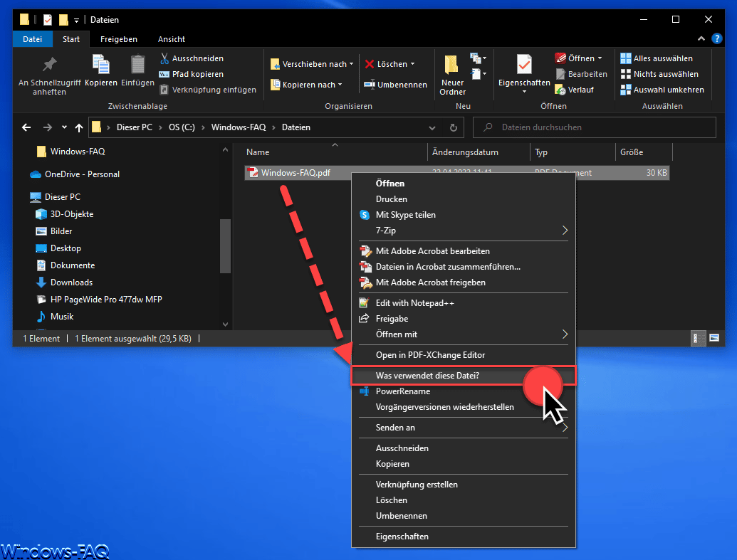
Task: Click Windows-FAQ in the address path
Action: pos(239,127)
